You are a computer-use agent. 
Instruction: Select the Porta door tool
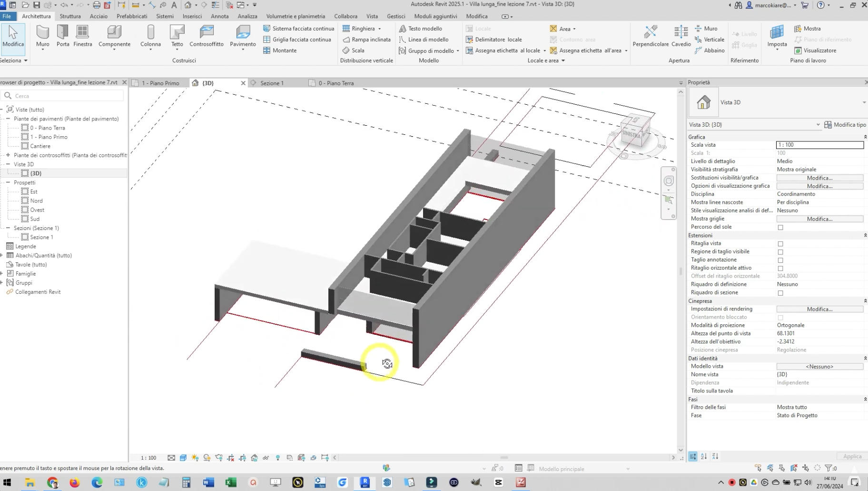pyautogui.click(x=63, y=36)
